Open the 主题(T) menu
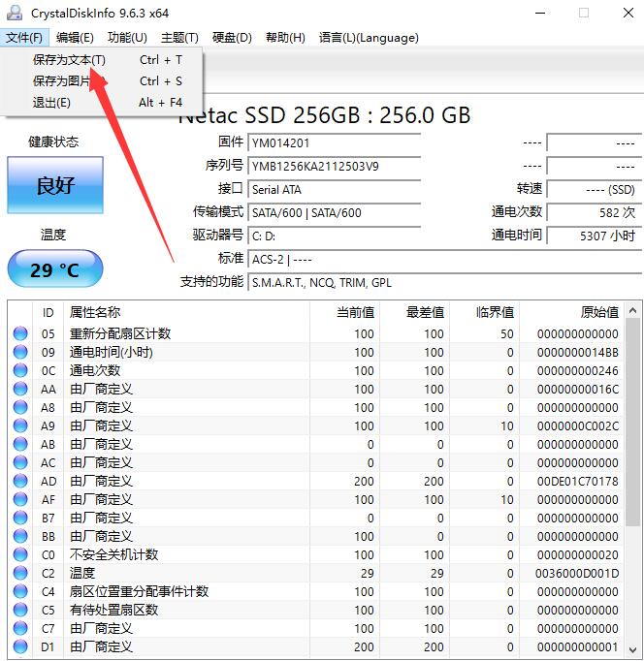The height and width of the screenshot is (661, 644). coord(179,38)
